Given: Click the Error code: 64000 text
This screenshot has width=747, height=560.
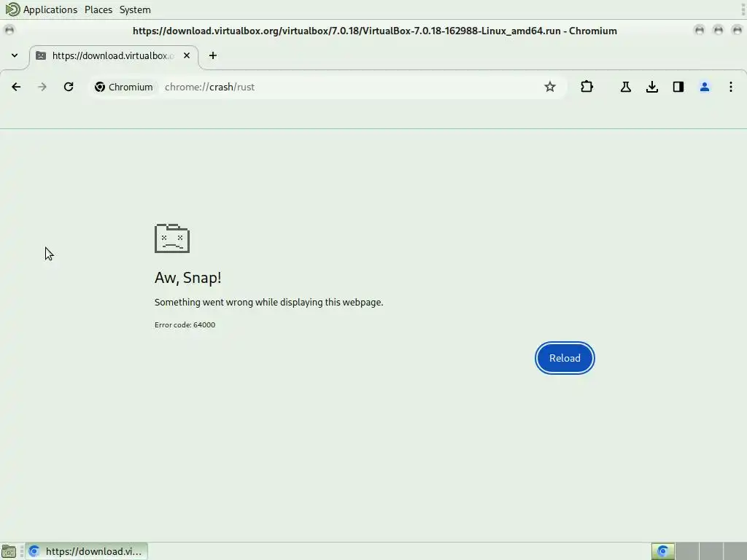Looking at the screenshot, I should (x=185, y=324).
